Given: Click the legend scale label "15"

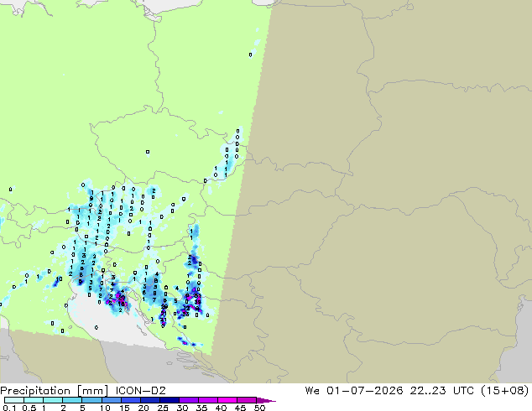Looking at the screenshot, I should pyautogui.click(x=124, y=408).
